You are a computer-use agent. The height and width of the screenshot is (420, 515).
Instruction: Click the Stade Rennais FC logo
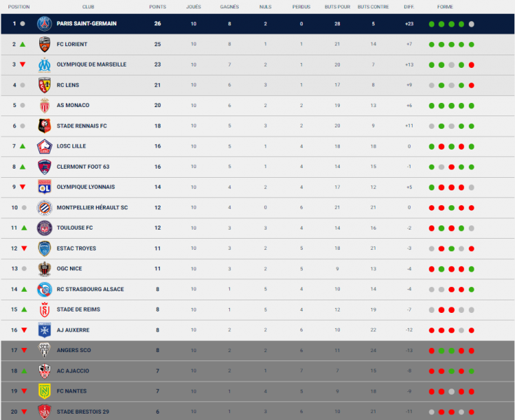pos(44,126)
